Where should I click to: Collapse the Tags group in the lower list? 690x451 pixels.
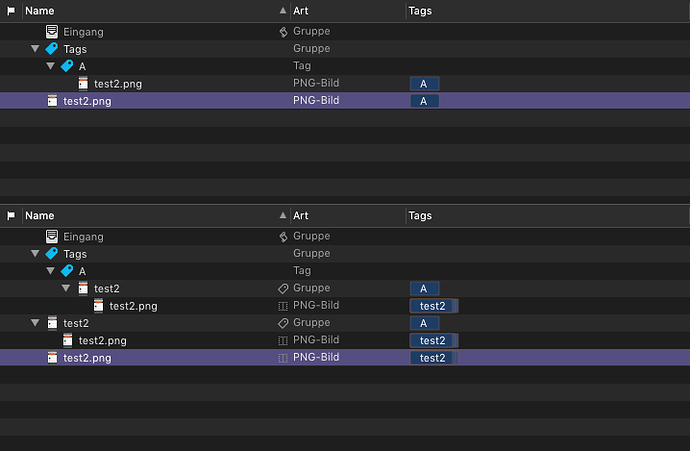(36, 254)
